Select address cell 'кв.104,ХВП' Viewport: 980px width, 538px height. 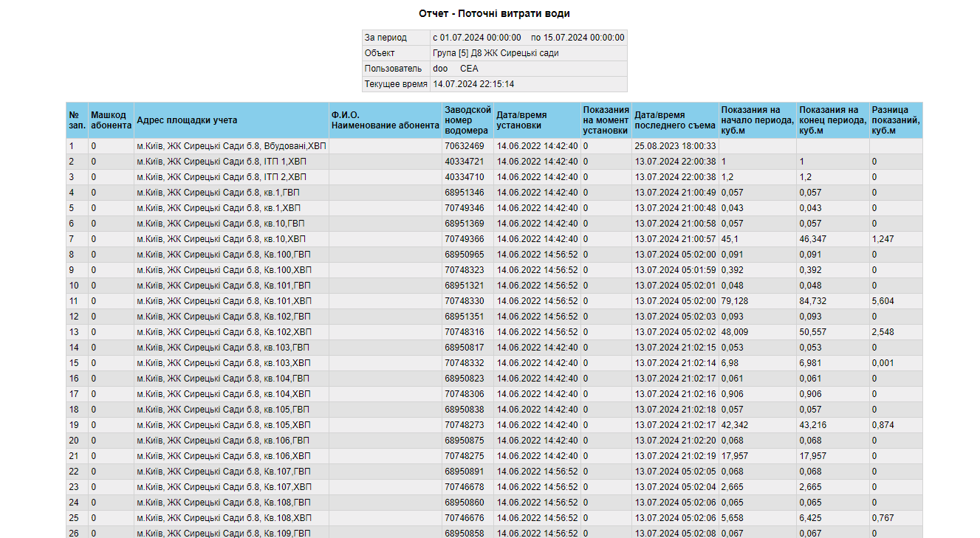pos(231,394)
